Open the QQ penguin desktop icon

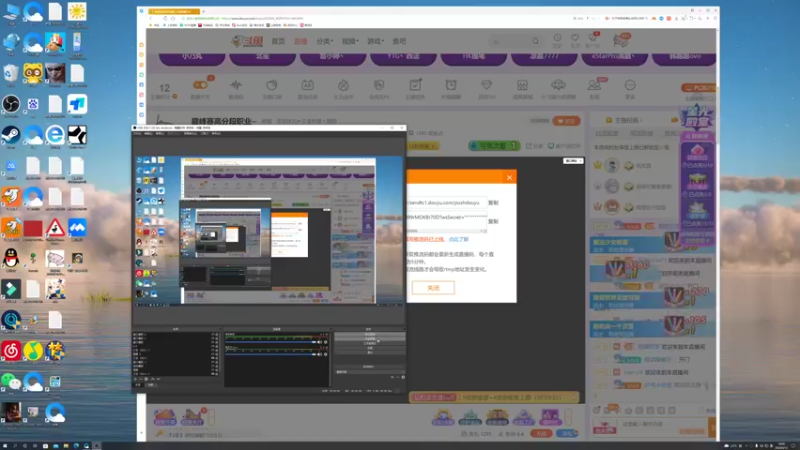11,258
